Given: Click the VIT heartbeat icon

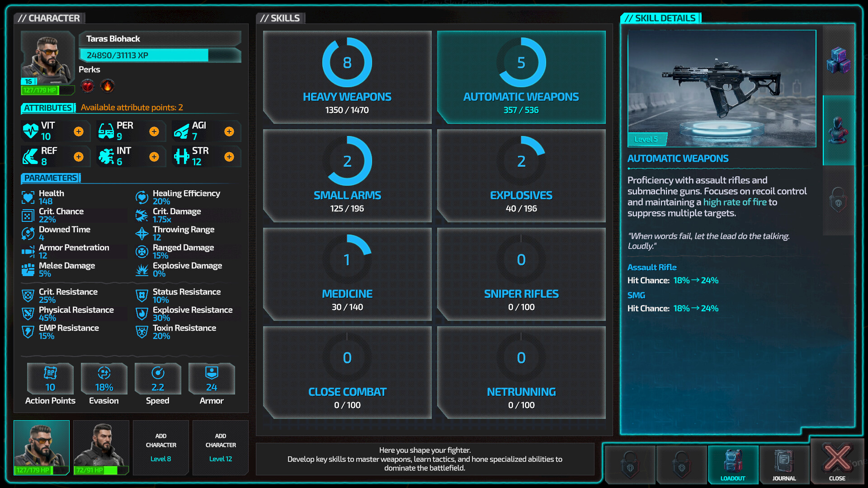Looking at the screenshot, I should (x=31, y=131).
